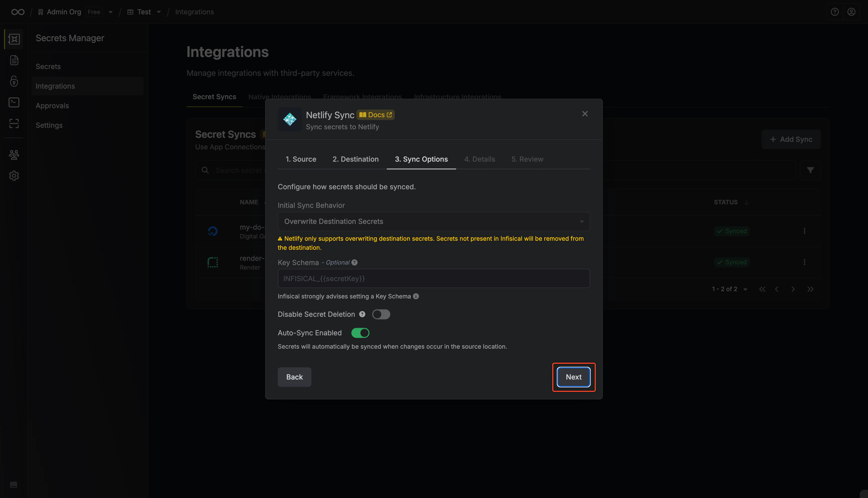Open Initial Sync Behavior dropdown
Image resolution: width=868 pixels, height=498 pixels.
point(433,221)
